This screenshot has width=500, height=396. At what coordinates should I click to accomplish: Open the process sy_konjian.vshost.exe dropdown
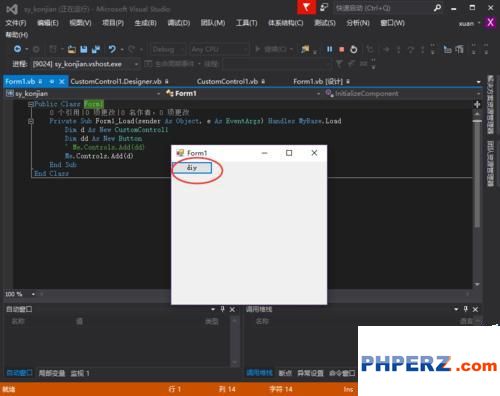[136, 64]
